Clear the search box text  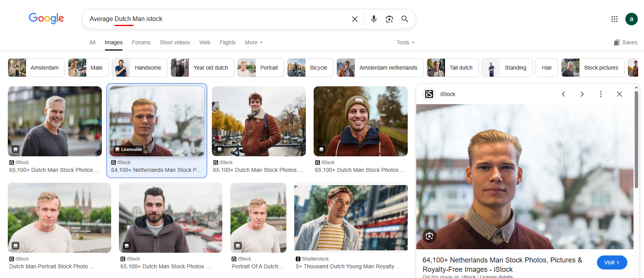[x=354, y=19]
